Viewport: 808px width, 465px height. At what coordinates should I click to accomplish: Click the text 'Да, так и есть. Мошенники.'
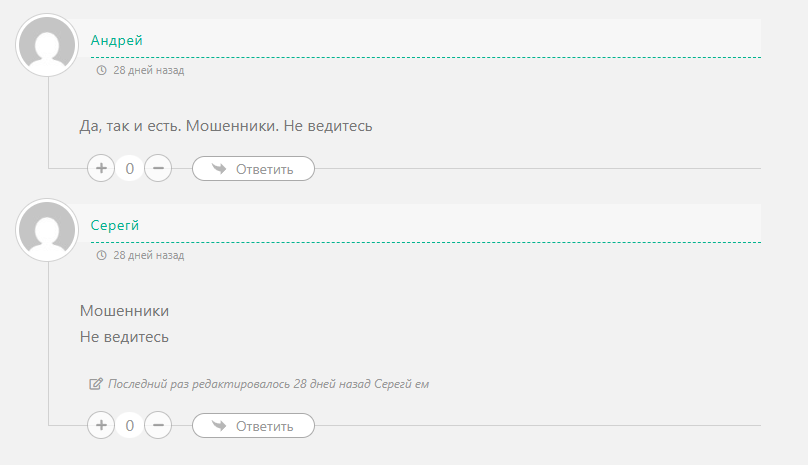click(179, 126)
